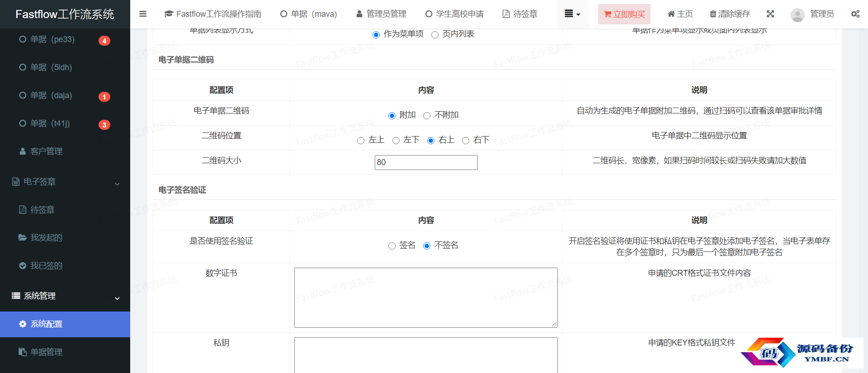Click the document icon beside 电子签章
Viewport: 868px width, 373px height.
[16, 182]
